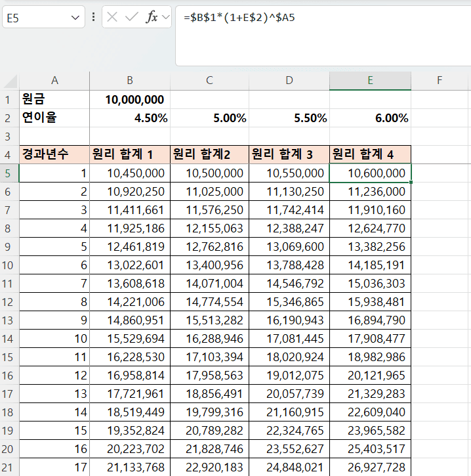471x476 pixels.
Task: Expand the chevron next to the fx icon
Action: click(165, 17)
